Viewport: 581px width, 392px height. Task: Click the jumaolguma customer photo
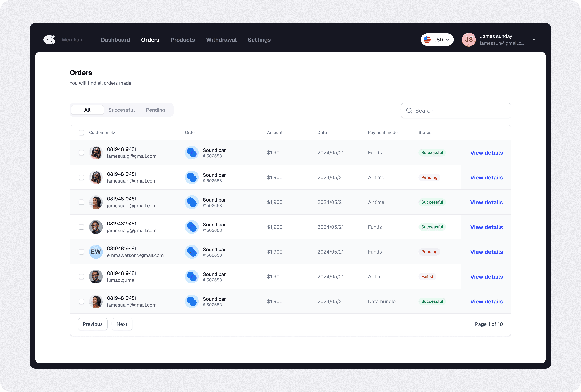[96, 277]
